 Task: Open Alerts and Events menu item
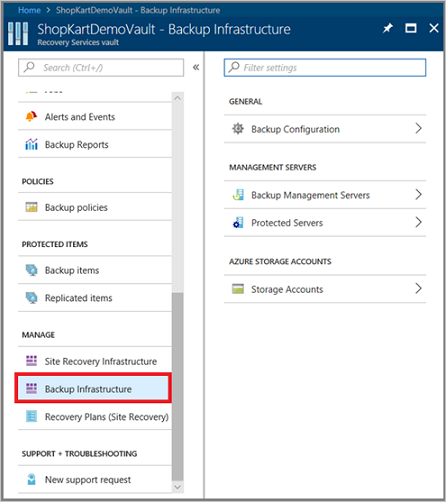point(95,116)
